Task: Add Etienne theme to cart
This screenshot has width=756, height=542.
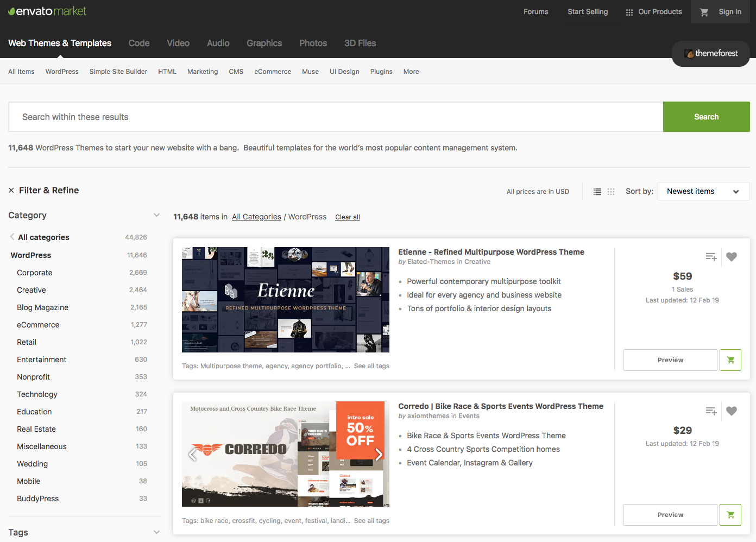Action: tap(730, 360)
